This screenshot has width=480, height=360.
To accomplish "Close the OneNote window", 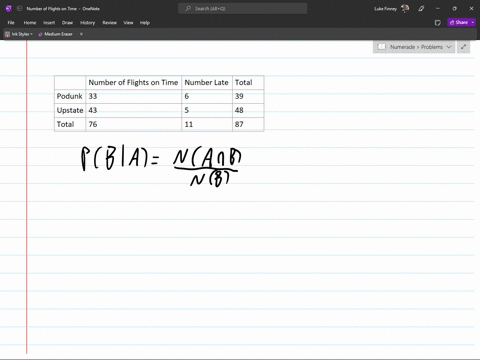I will click(x=471, y=9).
